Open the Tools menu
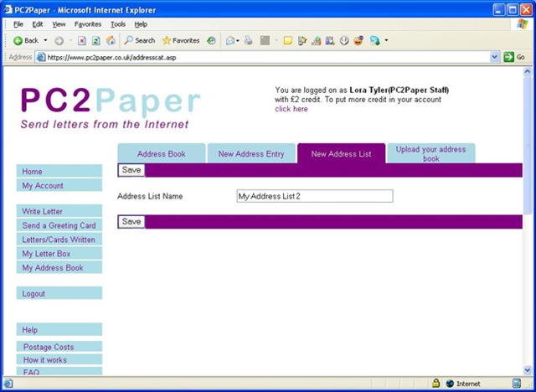 (x=118, y=24)
